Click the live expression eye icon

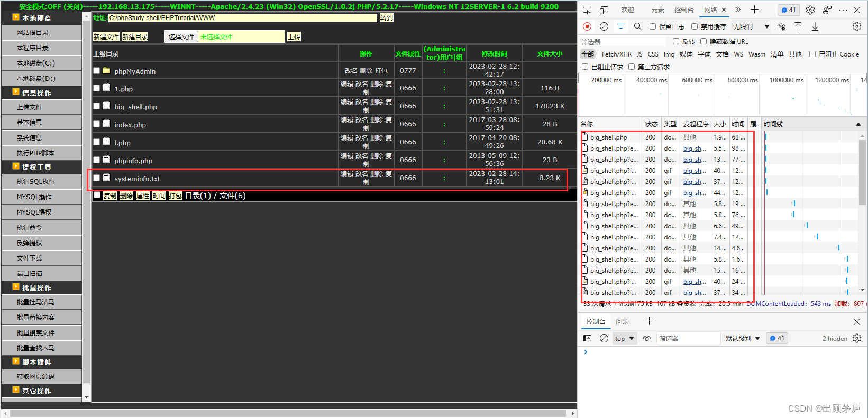tap(647, 338)
